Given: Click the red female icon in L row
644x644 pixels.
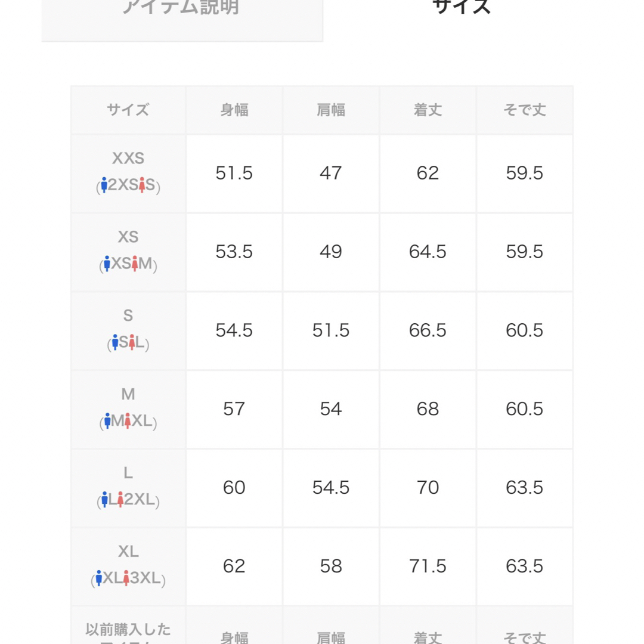Looking at the screenshot, I should click(120, 500).
